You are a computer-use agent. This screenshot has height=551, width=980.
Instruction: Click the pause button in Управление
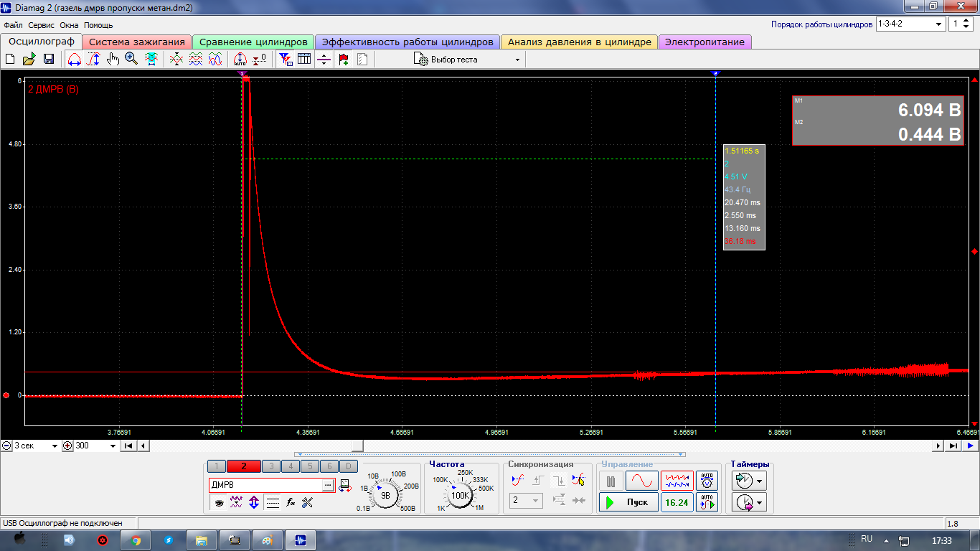pos(611,481)
